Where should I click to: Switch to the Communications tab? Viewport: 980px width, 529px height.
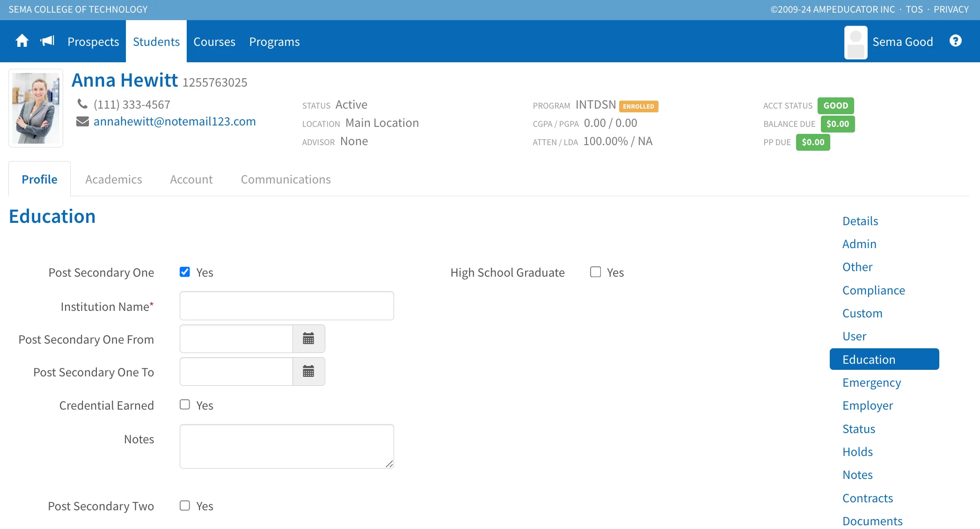[x=286, y=179]
